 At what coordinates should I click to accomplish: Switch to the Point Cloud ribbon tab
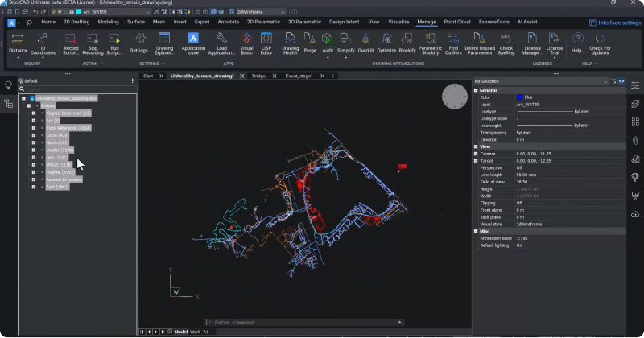pyautogui.click(x=457, y=22)
